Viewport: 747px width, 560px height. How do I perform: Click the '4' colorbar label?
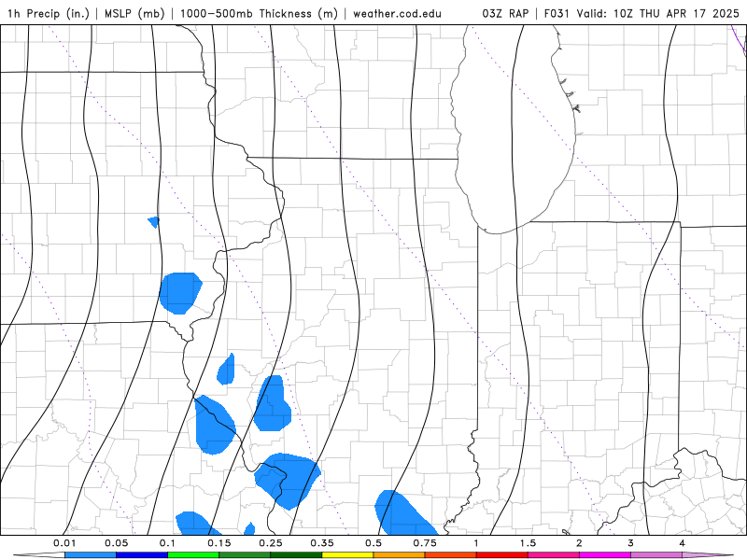(x=683, y=543)
